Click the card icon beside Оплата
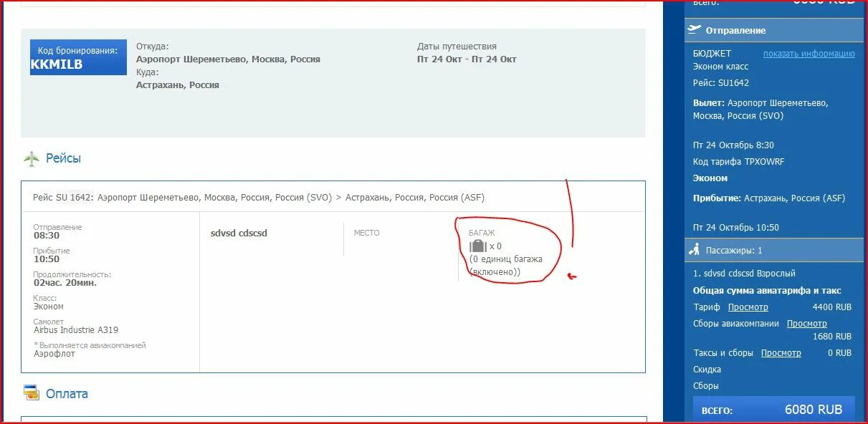This screenshot has height=424, width=868. (32, 392)
